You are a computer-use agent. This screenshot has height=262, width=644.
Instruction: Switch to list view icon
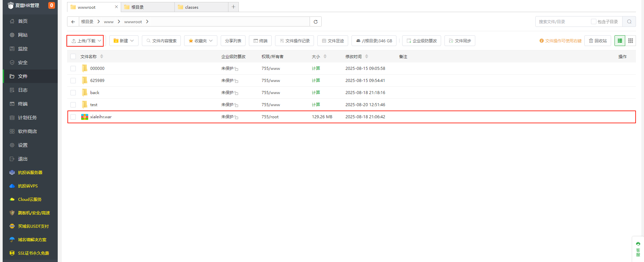click(620, 41)
